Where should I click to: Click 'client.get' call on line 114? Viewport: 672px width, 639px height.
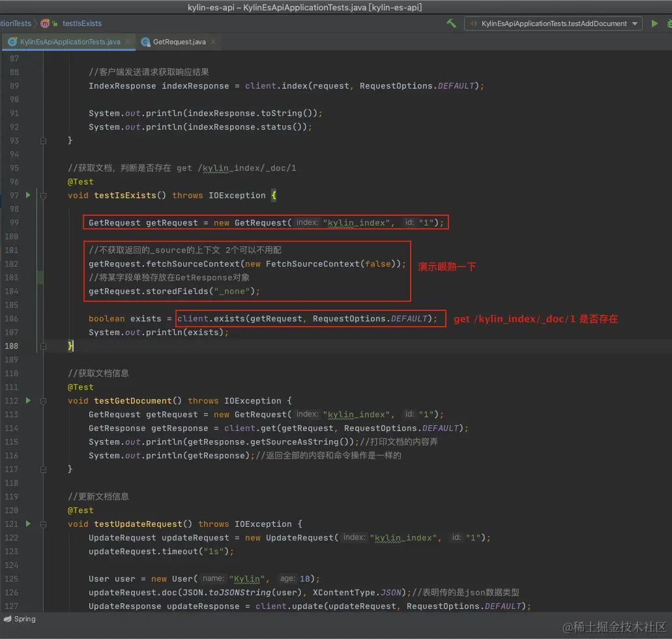tap(250, 428)
